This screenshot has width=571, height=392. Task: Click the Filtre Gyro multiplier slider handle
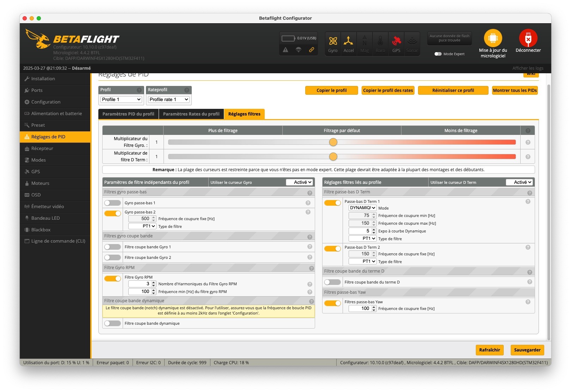click(333, 142)
